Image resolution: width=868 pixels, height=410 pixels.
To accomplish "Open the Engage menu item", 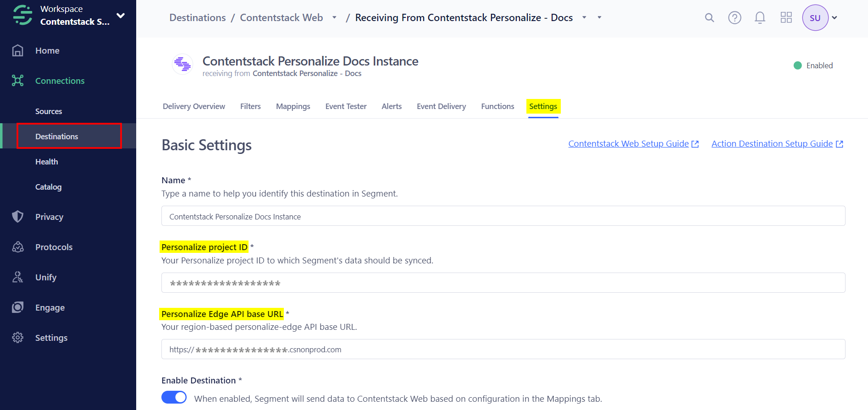I will pyautogui.click(x=50, y=307).
